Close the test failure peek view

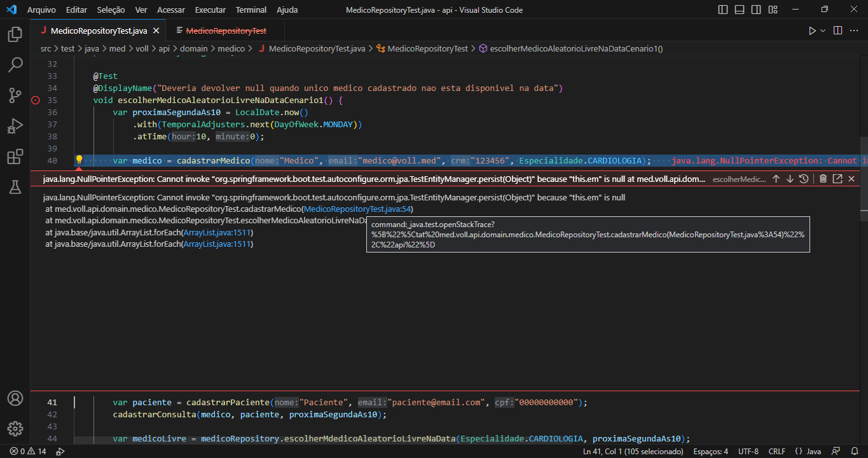click(x=851, y=179)
